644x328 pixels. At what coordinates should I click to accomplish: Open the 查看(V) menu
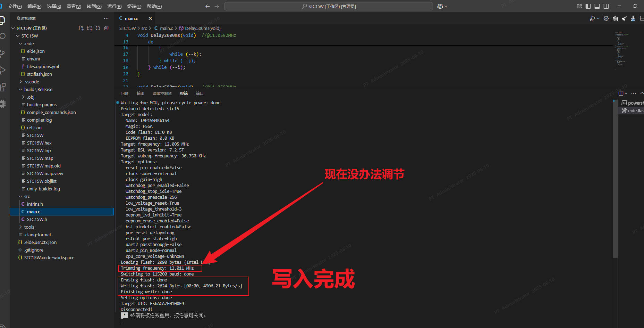[74, 6]
